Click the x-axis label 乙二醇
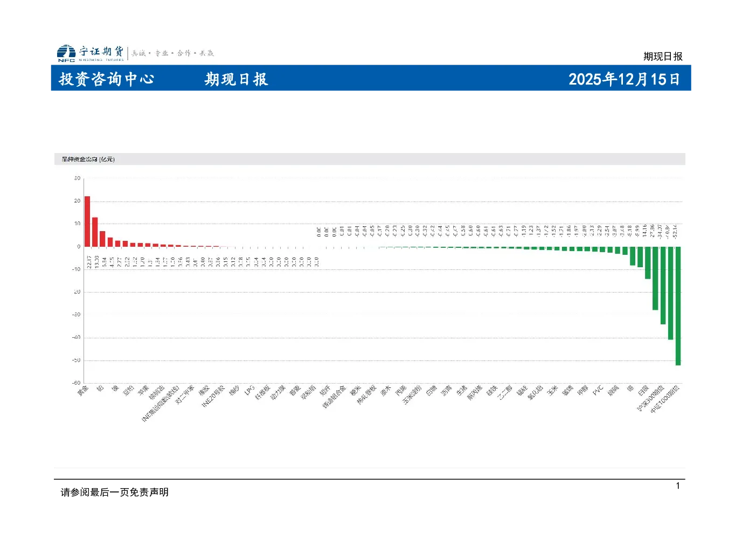 (x=504, y=392)
